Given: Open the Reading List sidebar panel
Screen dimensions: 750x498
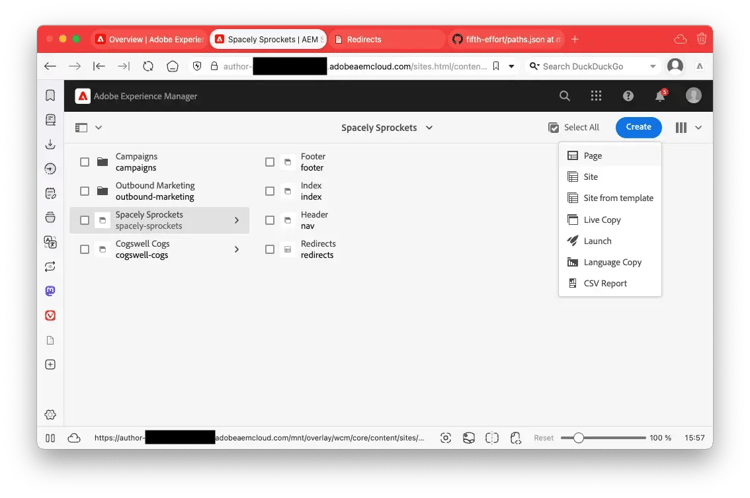Looking at the screenshot, I should coord(50,120).
